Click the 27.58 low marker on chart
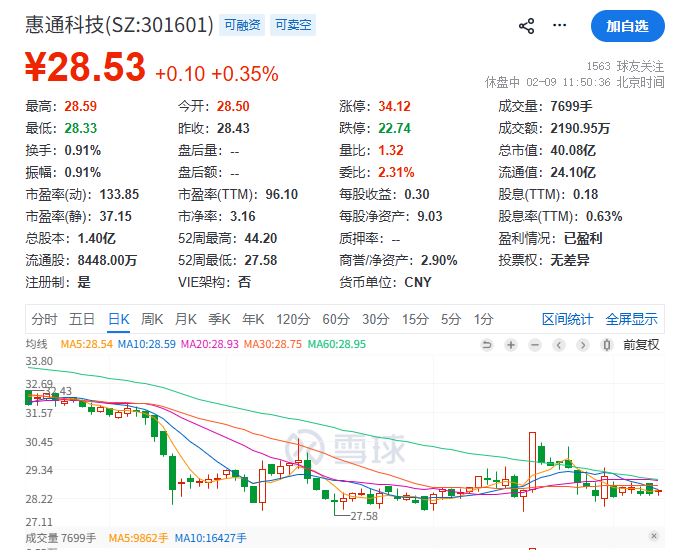The height and width of the screenshot is (550, 680). click(x=362, y=515)
